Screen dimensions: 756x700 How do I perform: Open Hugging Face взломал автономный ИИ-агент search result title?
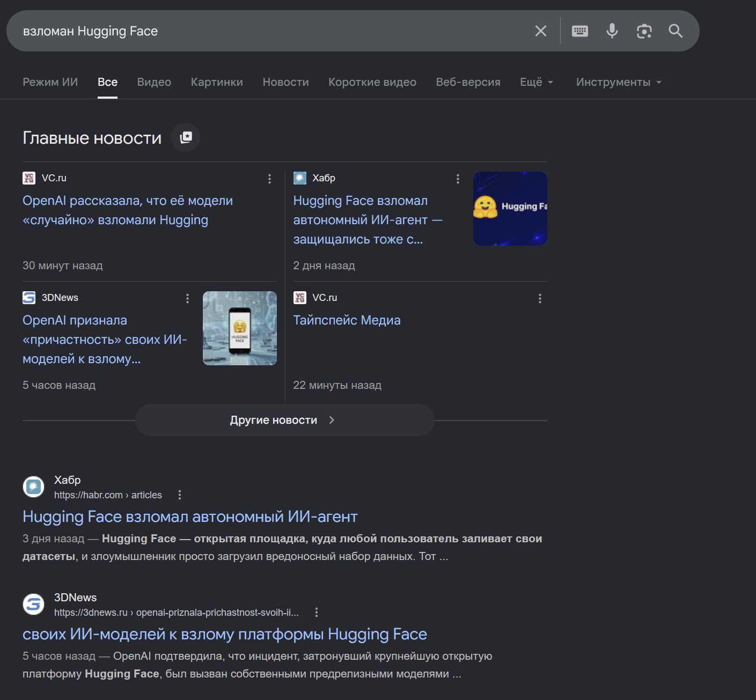[x=190, y=517]
